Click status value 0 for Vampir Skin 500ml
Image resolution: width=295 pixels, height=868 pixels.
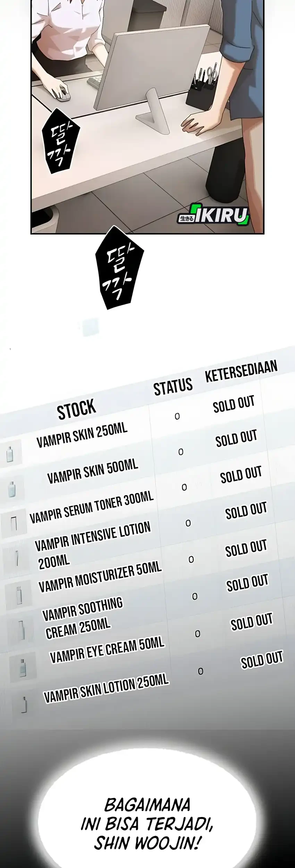180,452
